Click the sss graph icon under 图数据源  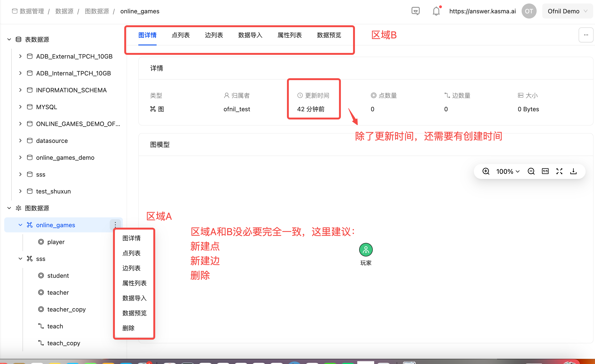click(x=30, y=259)
